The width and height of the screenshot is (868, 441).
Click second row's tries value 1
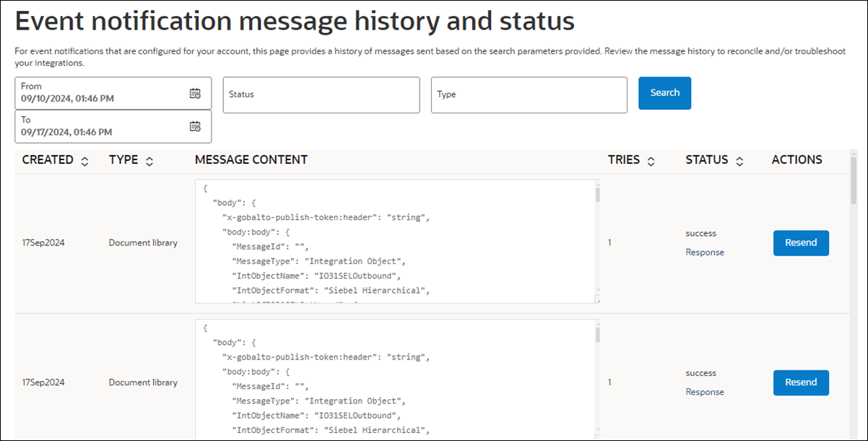(x=609, y=383)
